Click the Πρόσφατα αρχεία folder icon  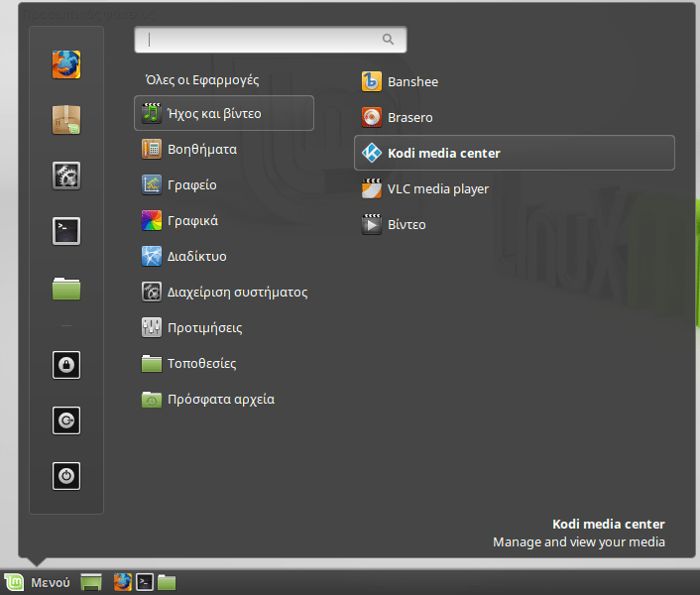152,399
